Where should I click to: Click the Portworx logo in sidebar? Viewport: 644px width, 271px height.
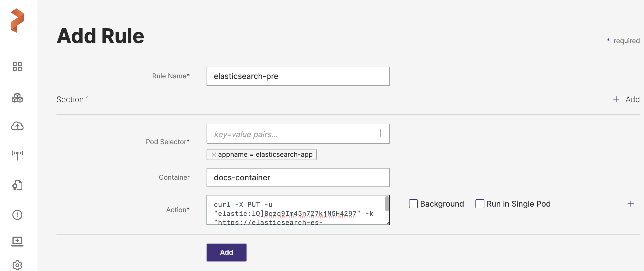coord(17,21)
